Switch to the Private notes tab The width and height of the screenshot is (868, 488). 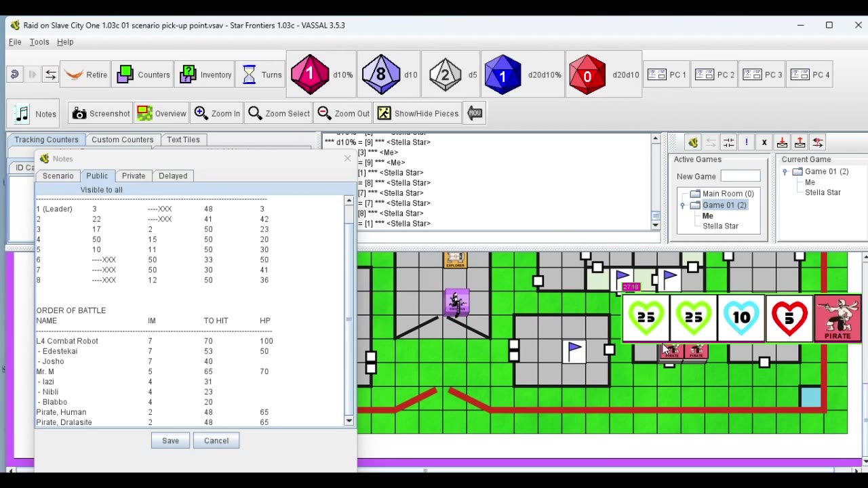134,176
